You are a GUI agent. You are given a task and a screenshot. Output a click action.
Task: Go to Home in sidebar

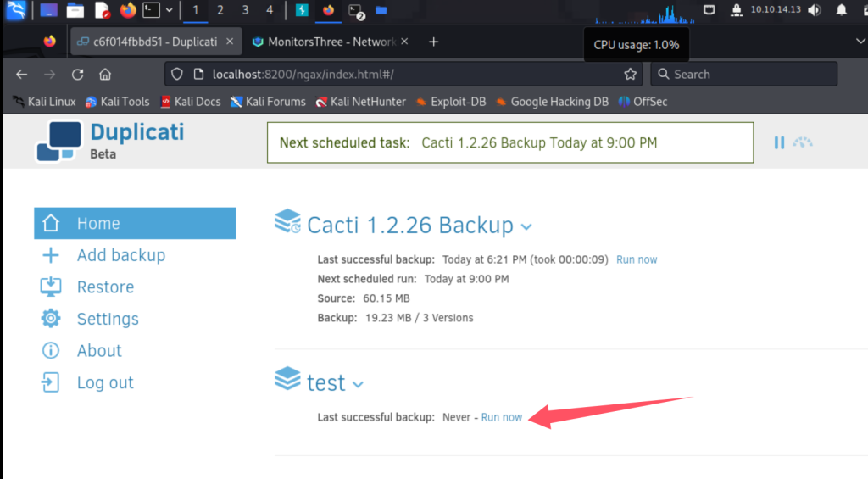coord(135,223)
